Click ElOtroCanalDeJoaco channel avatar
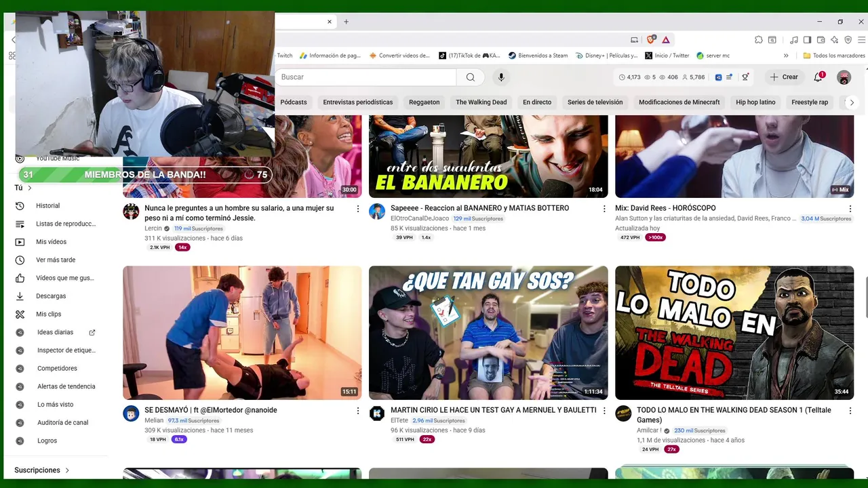Image resolution: width=868 pixels, height=488 pixels. 377,211
